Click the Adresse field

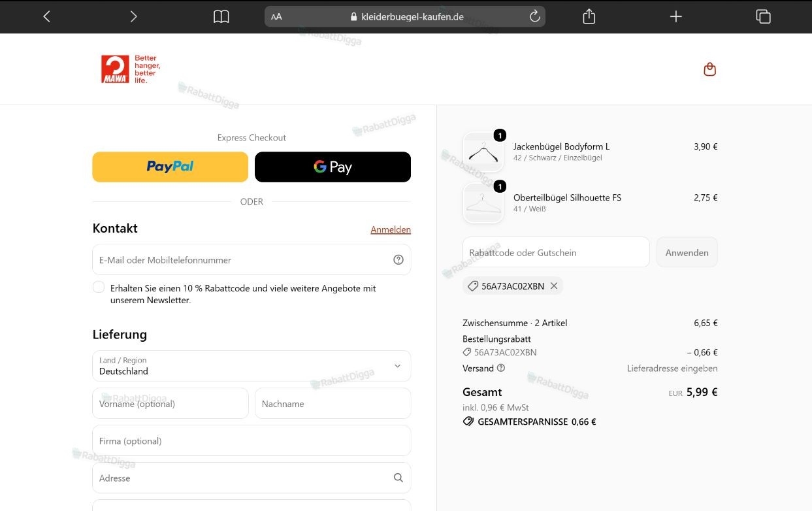(x=252, y=478)
